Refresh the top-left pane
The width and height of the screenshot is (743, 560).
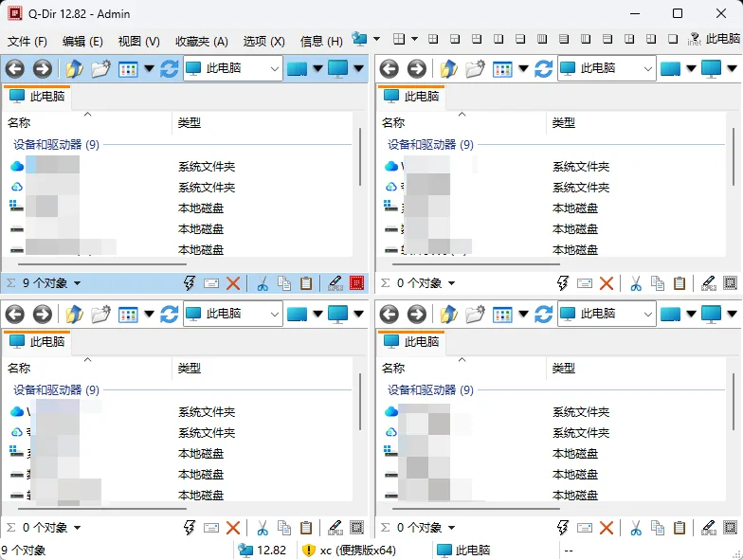(169, 69)
